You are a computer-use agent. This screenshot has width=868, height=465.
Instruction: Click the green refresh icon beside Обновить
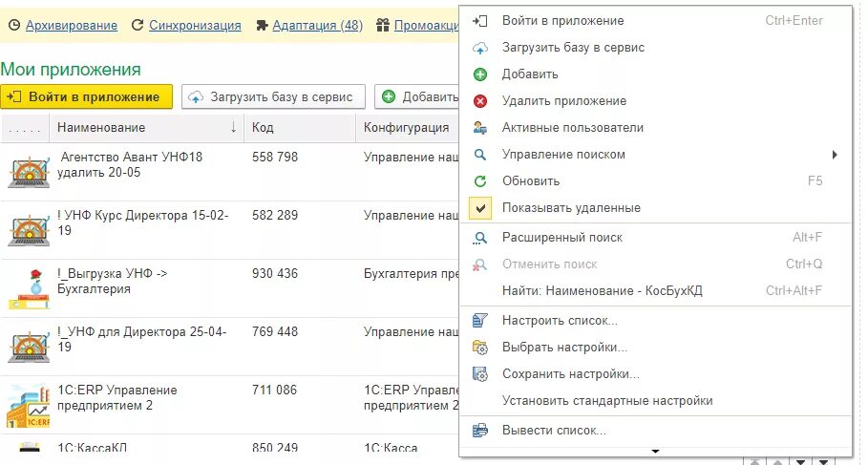(480, 181)
